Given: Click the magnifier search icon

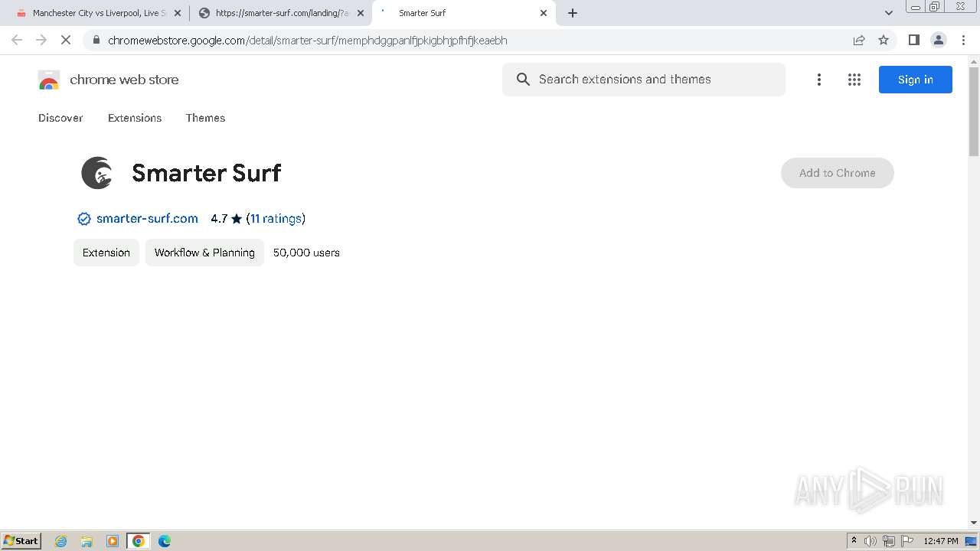Looking at the screenshot, I should click(x=523, y=80).
